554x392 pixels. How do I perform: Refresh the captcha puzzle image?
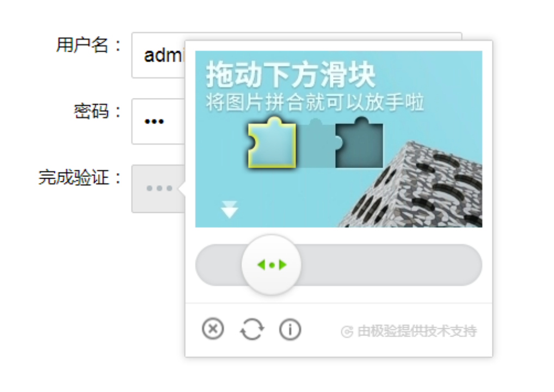click(x=251, y=329)
